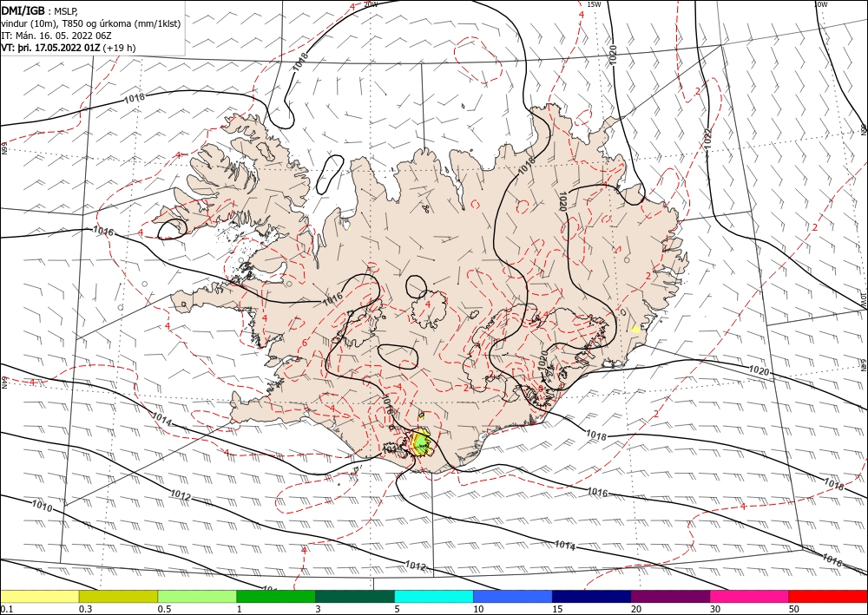Pick the blue 10–15 legend swatch
This screenshot has width=868, height=615.
pyautogui.click(x=513, y=596)
